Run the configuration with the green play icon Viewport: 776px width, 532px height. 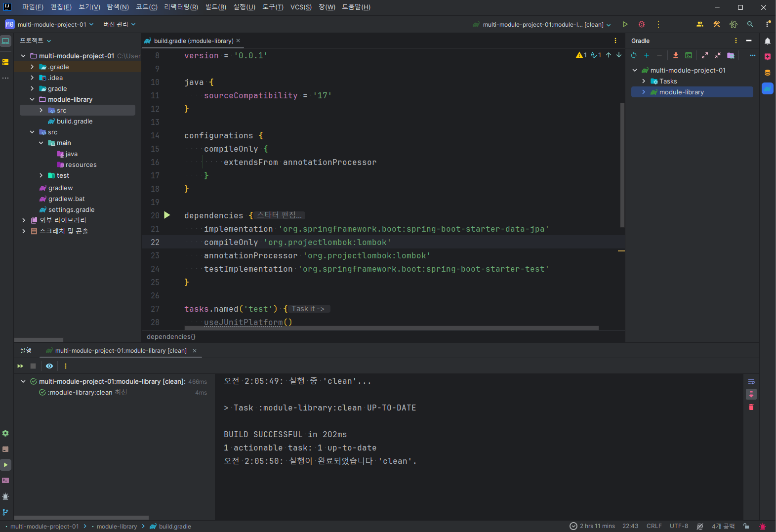point(625,24)
